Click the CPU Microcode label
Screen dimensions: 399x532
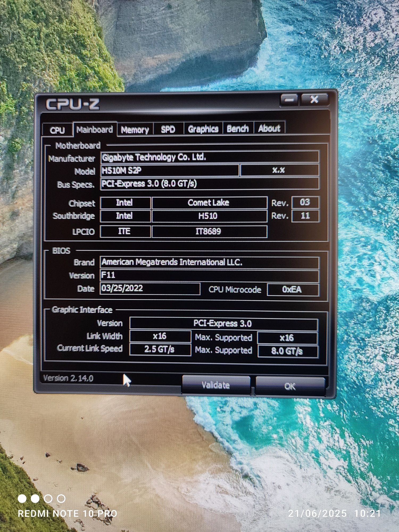tap(235, 290)
